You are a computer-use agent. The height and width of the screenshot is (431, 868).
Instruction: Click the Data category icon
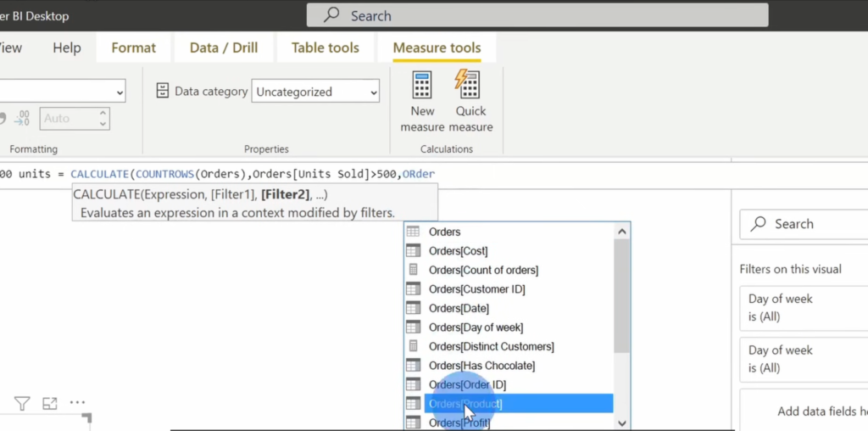162,91
